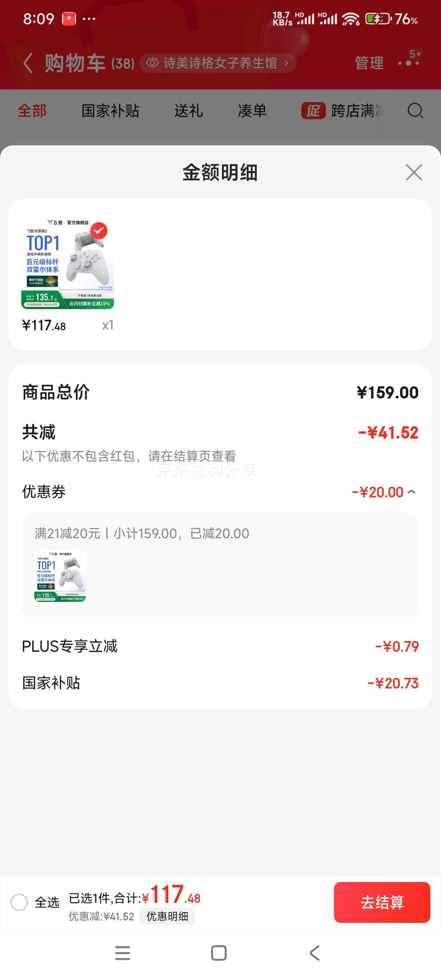Tap the red 促 promotion badge

[x=313, y=111]
